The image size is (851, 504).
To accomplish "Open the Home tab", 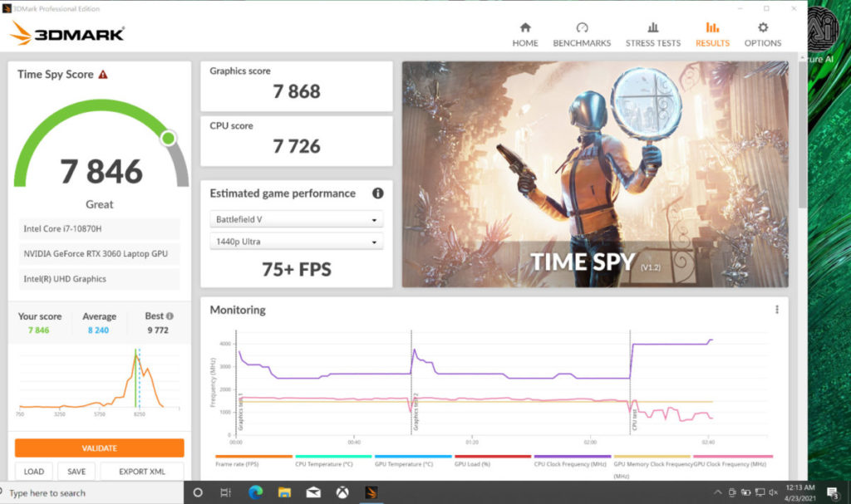I will coord(525,35).
